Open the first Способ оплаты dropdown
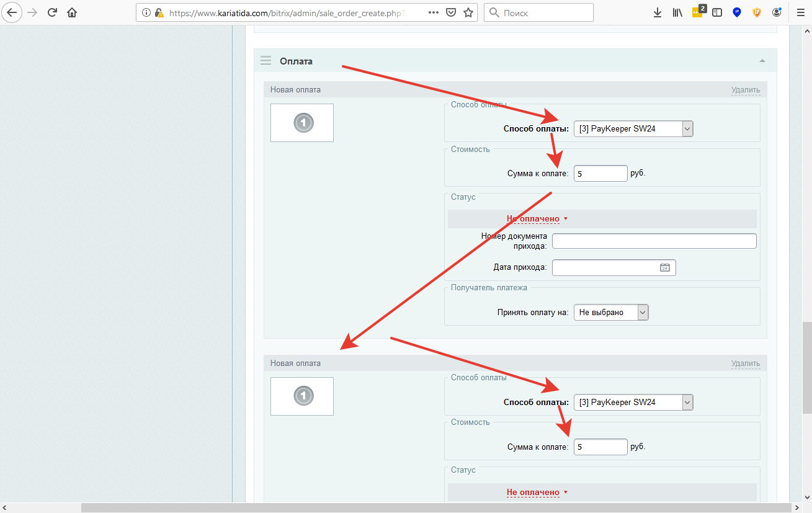Viewport: 812px width, 513px height. click(633, 129)
